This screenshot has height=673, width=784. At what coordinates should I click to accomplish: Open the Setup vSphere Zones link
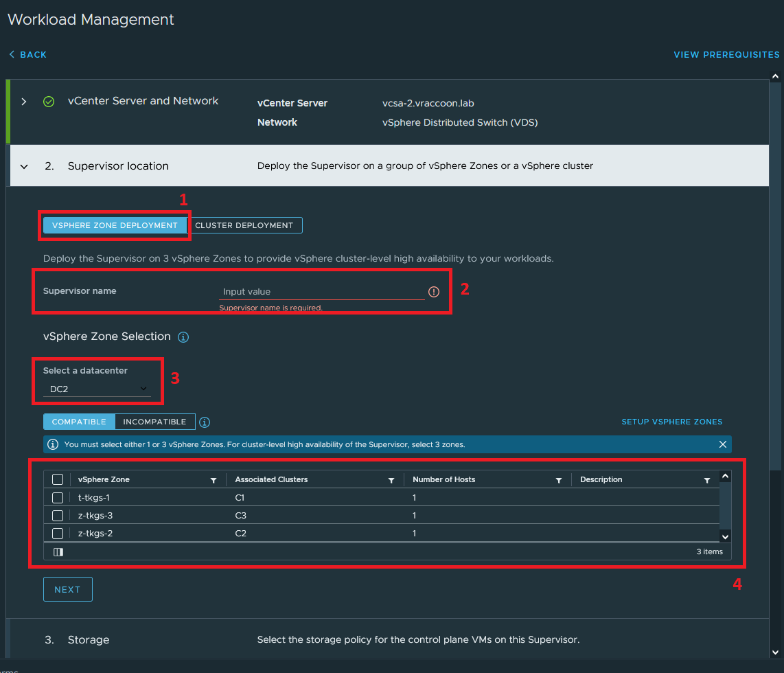671,422
